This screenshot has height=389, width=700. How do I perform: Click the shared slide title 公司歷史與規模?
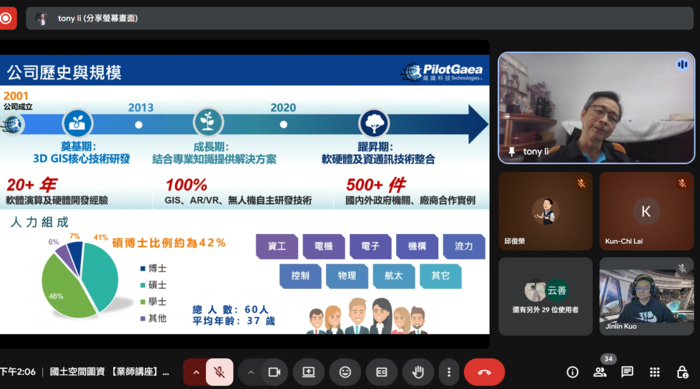coord(64,72)
